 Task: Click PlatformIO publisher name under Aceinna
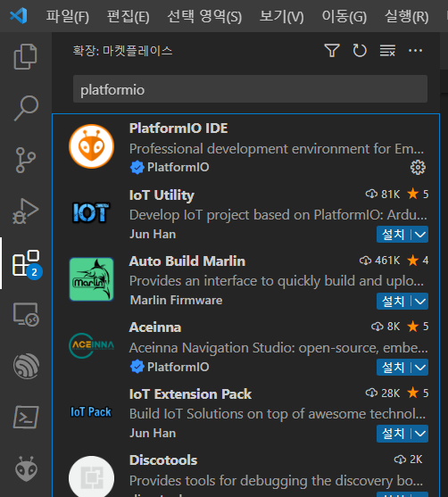[x=178, y=367]
